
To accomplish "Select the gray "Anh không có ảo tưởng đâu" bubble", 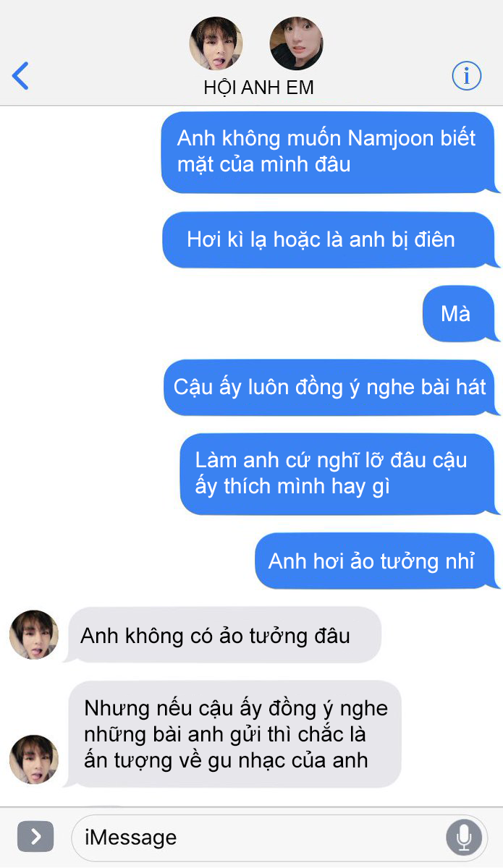I will pyautogui.click(x=222, y=635).
